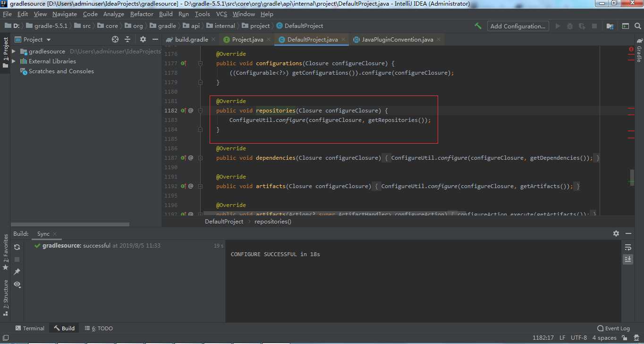The width and height of the screenshot is (644, 344).
Task: Click the Debug bug icon
Action: (x=570, y=26)
